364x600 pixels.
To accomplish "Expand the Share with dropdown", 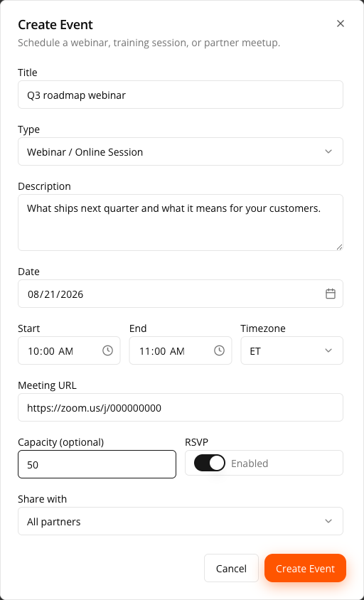I will [x=181, y=521].
